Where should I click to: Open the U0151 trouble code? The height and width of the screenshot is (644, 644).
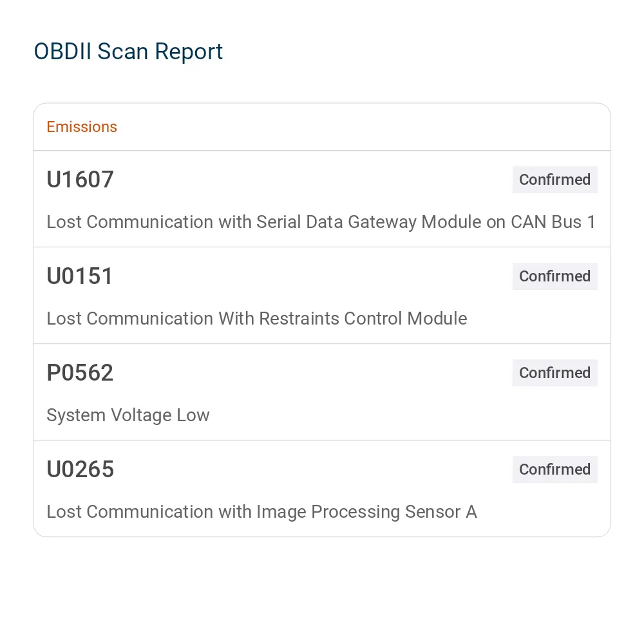coord(80,276)
